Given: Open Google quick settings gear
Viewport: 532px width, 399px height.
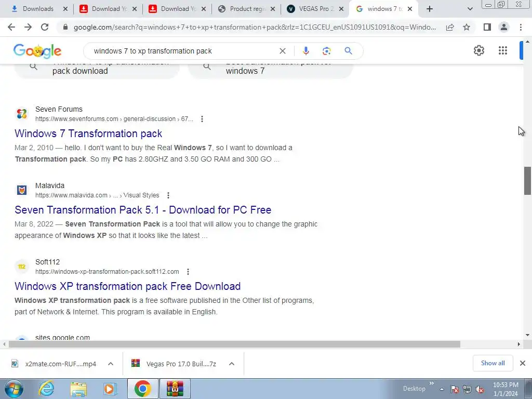Looking at the screenshot, I should [x=478, y=50].
